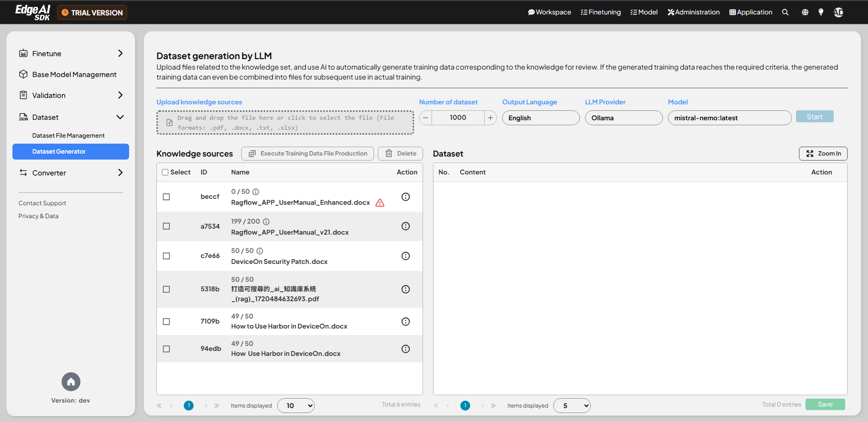The height and width of the screenshot is (422, 868).
Task: Open the LLM Provider dropdown showing Ollama
Action: [x=623, y=118]
